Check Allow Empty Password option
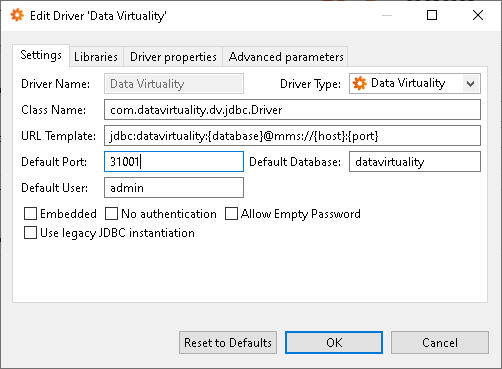The image size is (502, 369). pos(231,214)
